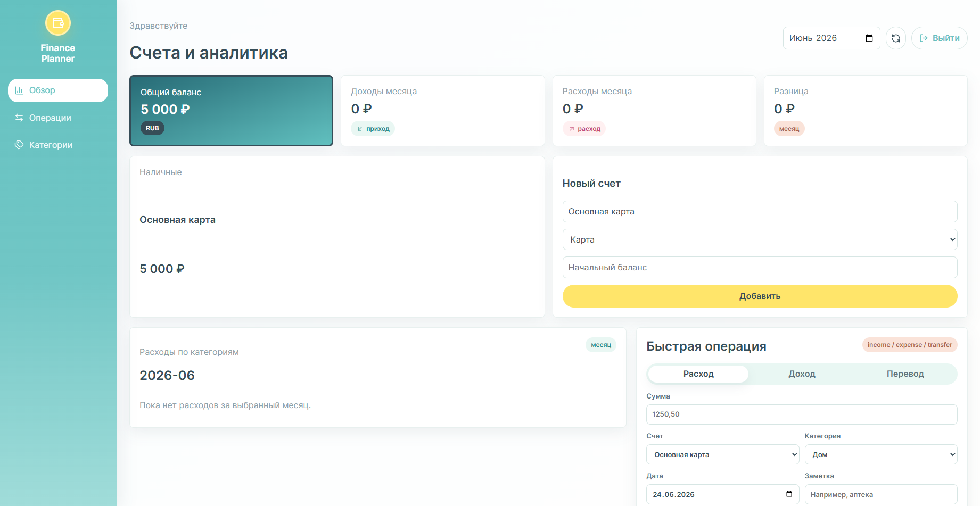
Task: Click the arrow icon in приход badge
Action: 360,129
